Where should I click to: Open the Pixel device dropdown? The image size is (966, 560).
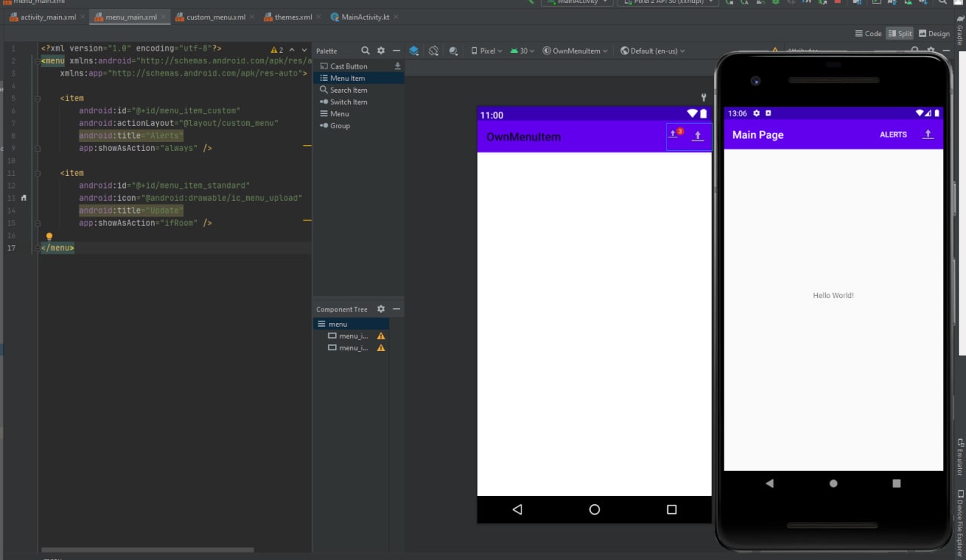coord(487,51)
